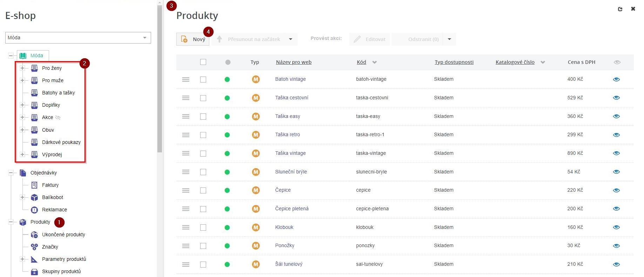Screen dimensions: 644x277
Task: Click the drag handle for Batoh vintage row
Action: pyautogui.click(x=186, y=80)
